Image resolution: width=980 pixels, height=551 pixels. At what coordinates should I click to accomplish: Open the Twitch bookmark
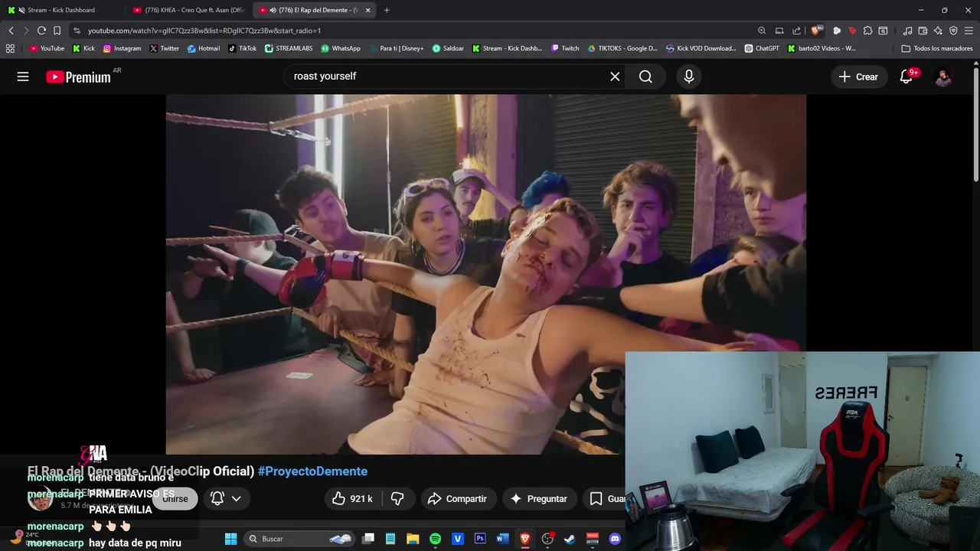pyautogui.click(x=565, y=48)
